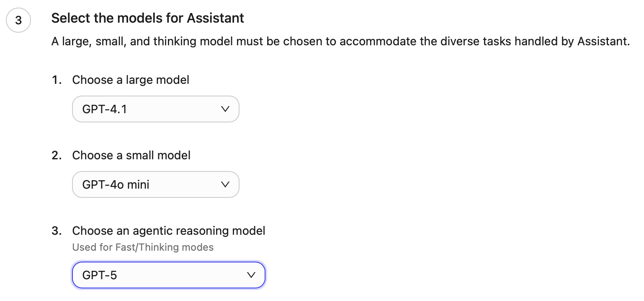Click the list number '1.' beside large model
Viewport: 644px width, 301px height.
click(57, 80)
